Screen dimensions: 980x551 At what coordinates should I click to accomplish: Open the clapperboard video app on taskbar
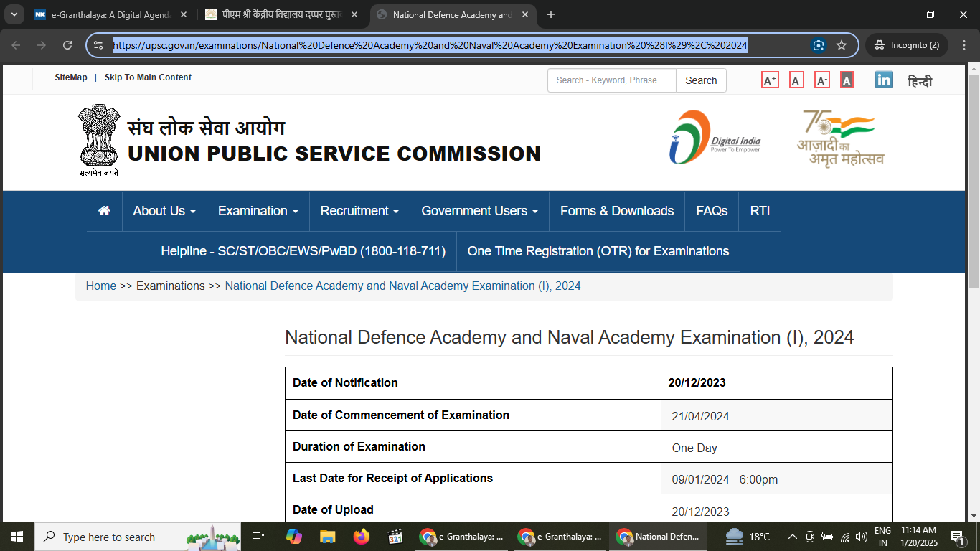pyautogui.click(x=395, y=537)
